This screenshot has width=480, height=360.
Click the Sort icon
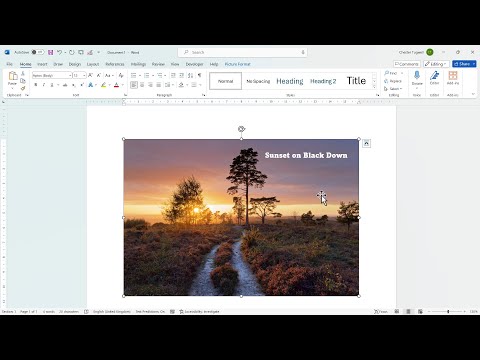click(x=190, y=75)
